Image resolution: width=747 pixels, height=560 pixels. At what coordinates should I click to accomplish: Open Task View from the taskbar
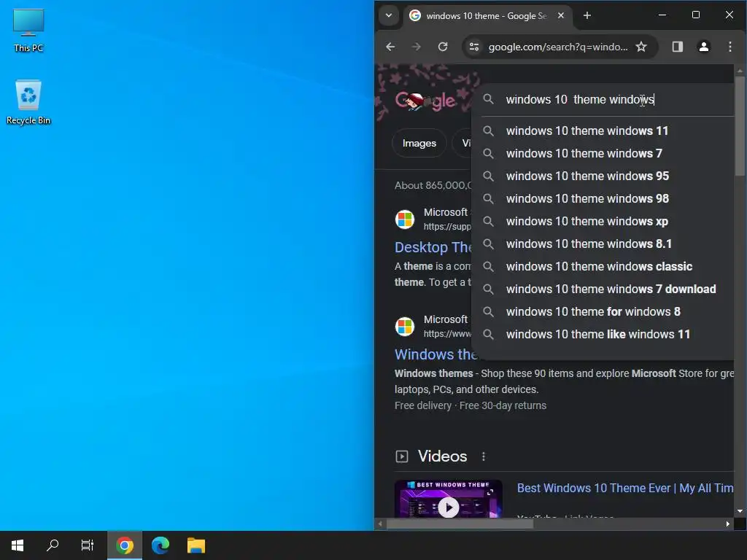coord(88,545)
